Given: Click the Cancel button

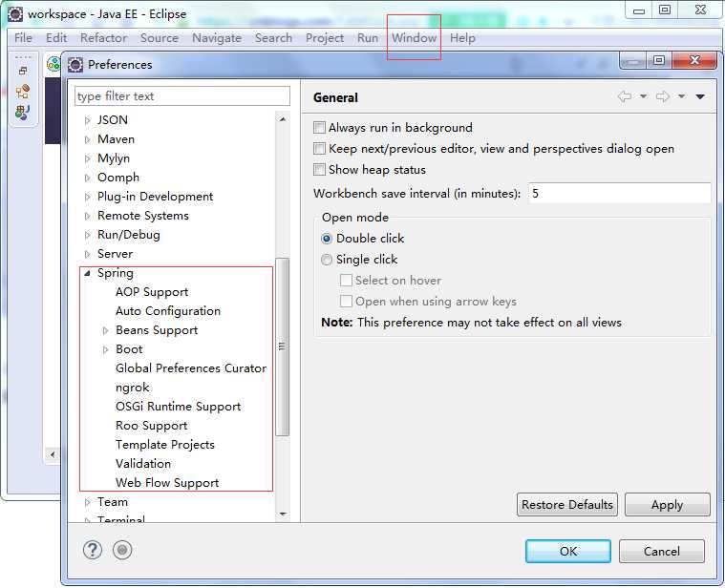Looking at the screenshot, I should pos(662,551).
